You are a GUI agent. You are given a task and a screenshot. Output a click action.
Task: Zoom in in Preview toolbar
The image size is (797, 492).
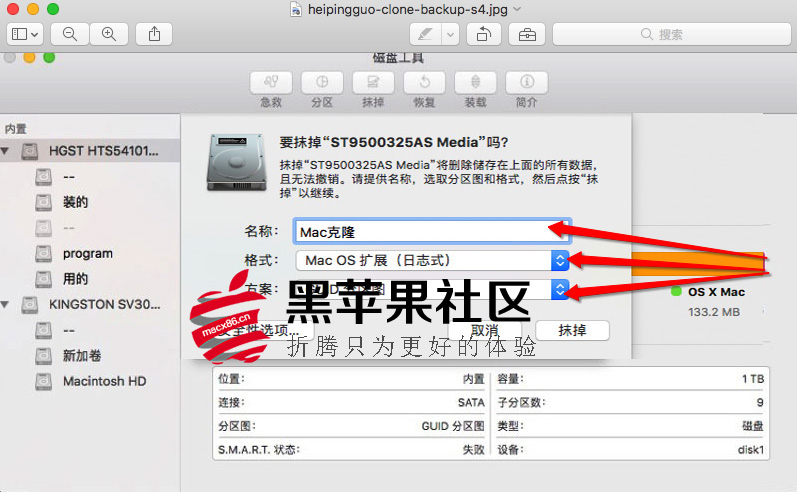[x=109, y=34]
